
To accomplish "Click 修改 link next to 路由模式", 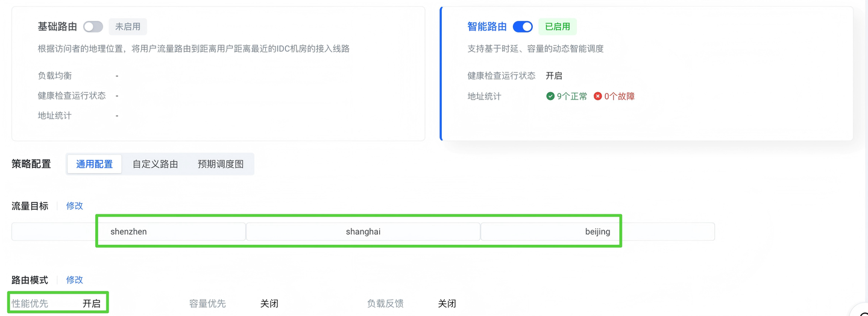I will 75,280.
